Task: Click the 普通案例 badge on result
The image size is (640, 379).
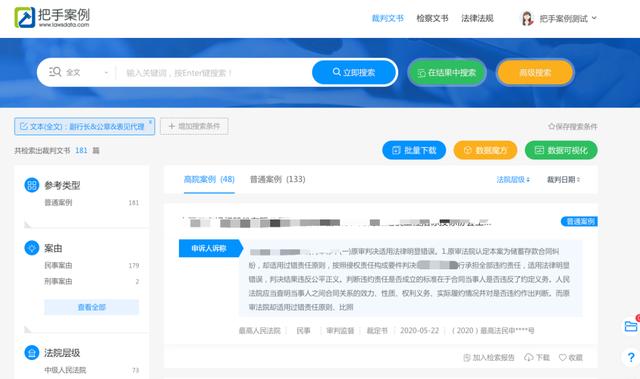Action: tap(580, 222)
